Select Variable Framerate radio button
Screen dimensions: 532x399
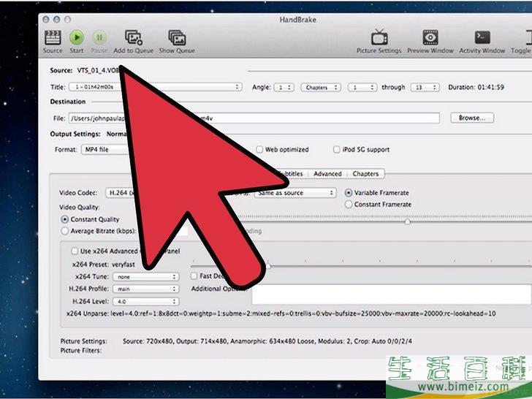(x=349, y=193)
